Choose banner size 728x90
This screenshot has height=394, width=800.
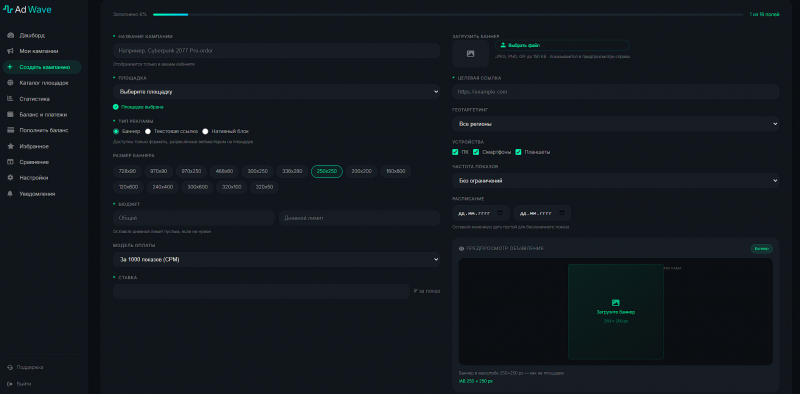coord(127,171)
